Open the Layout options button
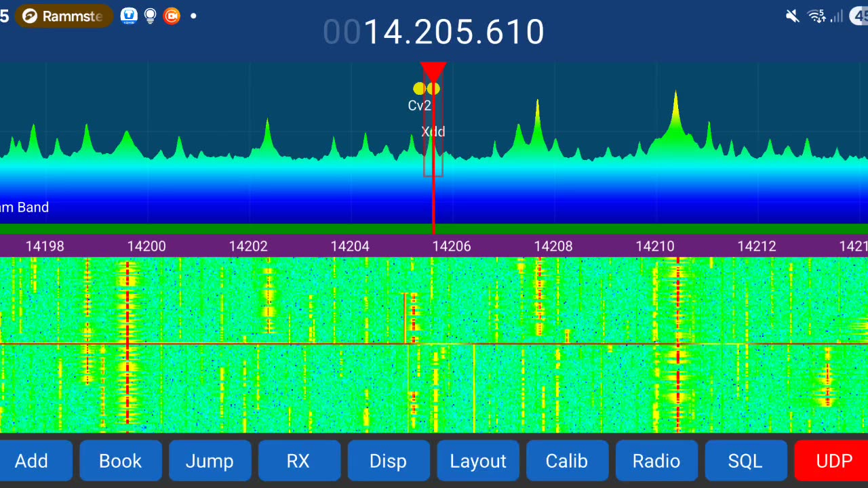The height and width of the screenshot is (488, 868). 478,461
